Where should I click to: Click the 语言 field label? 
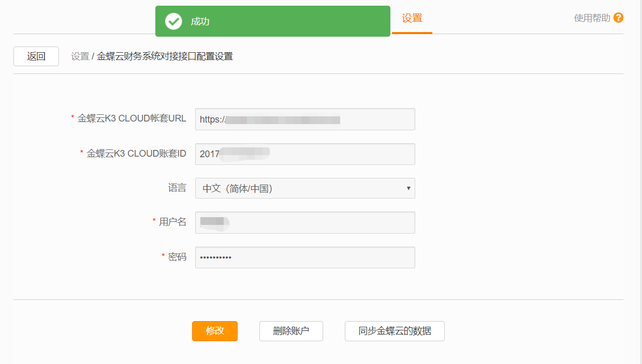click(x=177, y=188)
